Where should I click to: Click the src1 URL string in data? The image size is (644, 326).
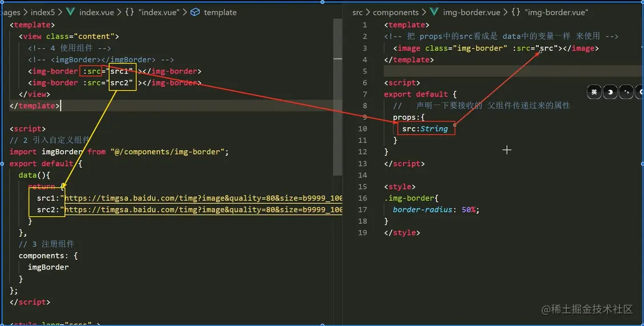coord(201,198)
